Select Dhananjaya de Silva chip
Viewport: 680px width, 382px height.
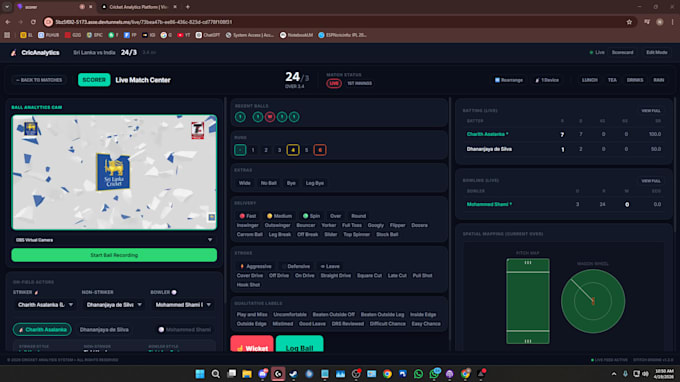tap(104, 330)
